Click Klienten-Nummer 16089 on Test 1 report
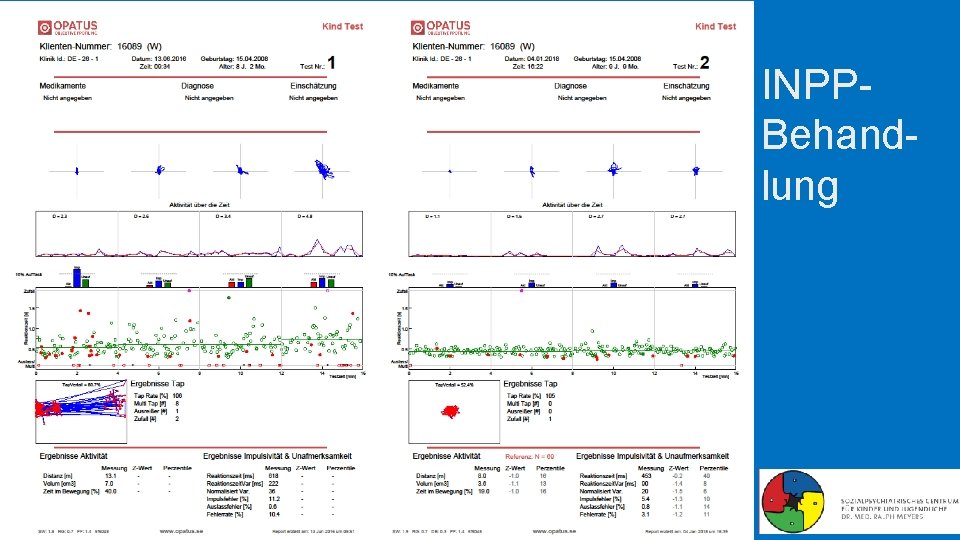This screenshot has height=540, width=960. [100, 47]
